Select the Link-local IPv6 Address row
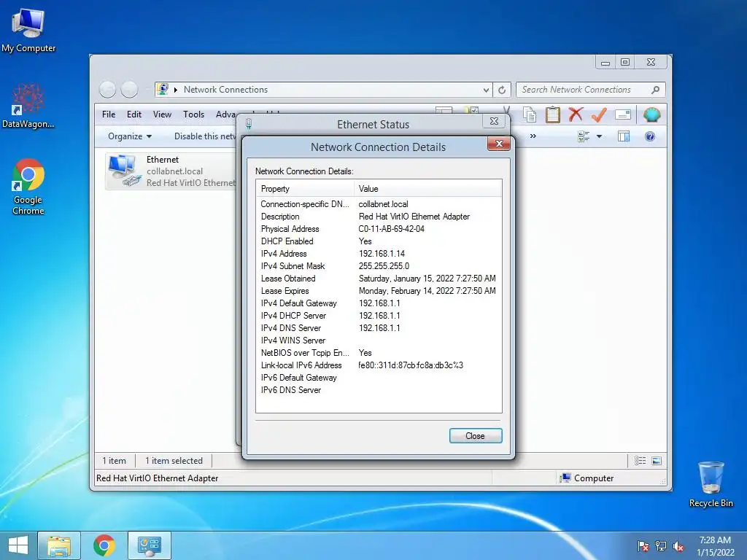 [x=379, y=365]
